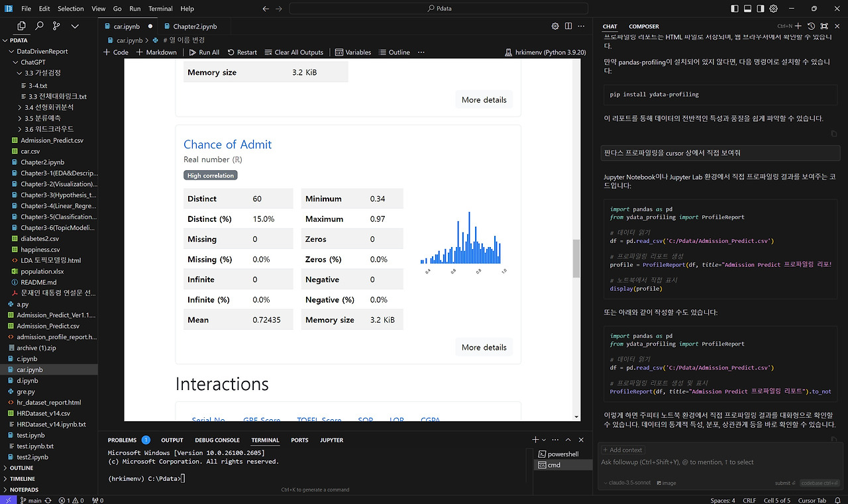Click the Pdata search box
Viewport: 848px width, 504px height.
pos(439,9)
